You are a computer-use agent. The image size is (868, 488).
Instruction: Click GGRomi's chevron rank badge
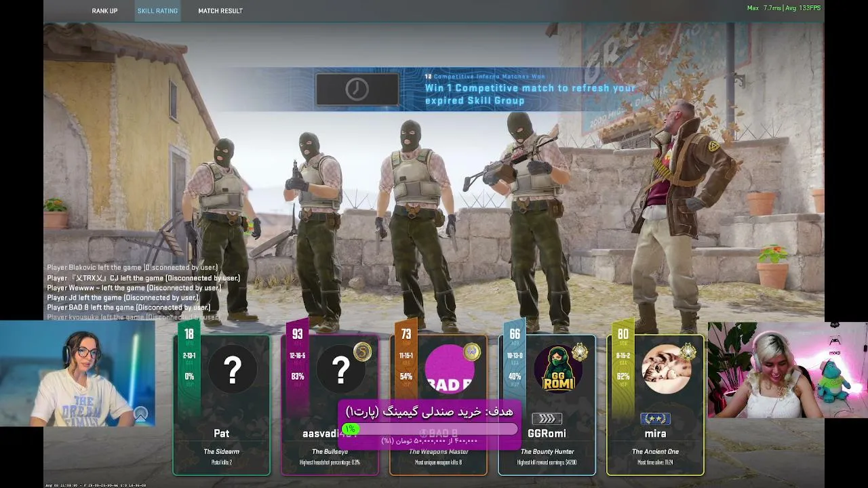pyautogui.click(x=547, y=419)
